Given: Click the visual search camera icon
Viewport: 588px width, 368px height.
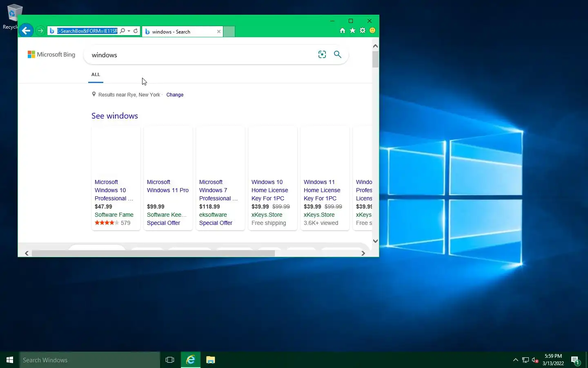Looking at the screenshot, I should tap(322, 54).
